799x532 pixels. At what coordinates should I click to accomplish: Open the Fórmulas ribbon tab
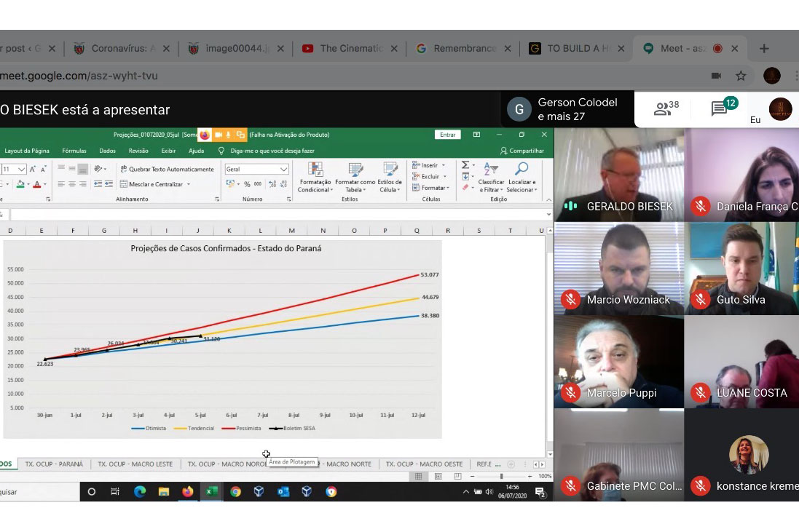(x=74, y=151)
